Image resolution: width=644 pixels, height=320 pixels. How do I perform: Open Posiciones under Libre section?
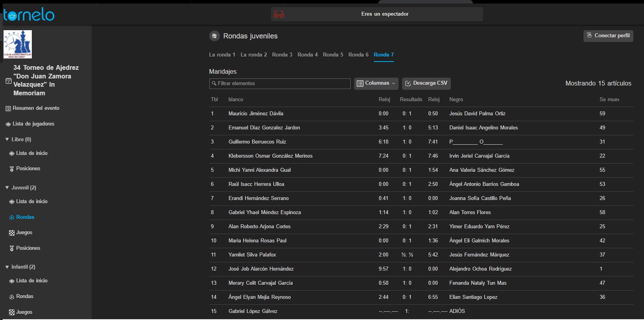pyautogui.click(x=28, y=169)
